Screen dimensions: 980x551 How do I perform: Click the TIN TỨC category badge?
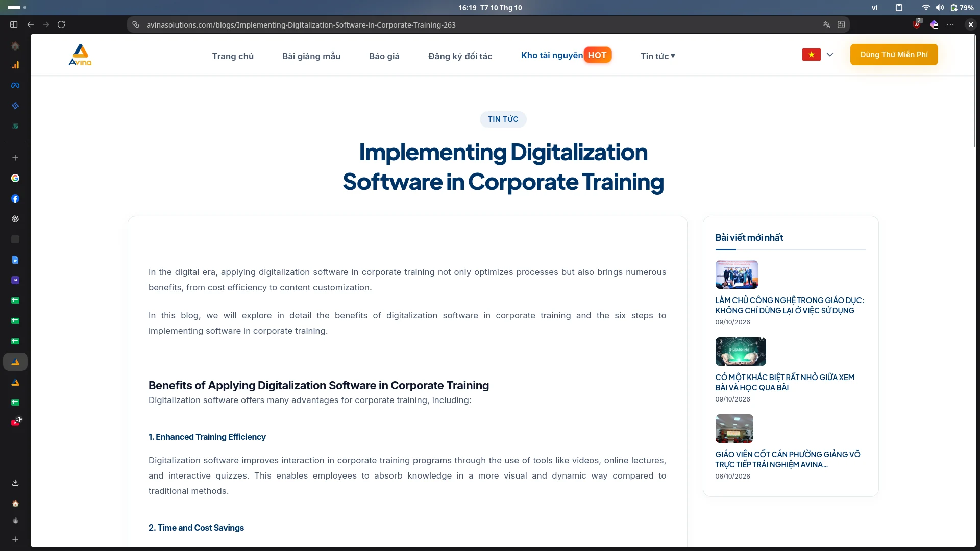(x=503, y=119)
